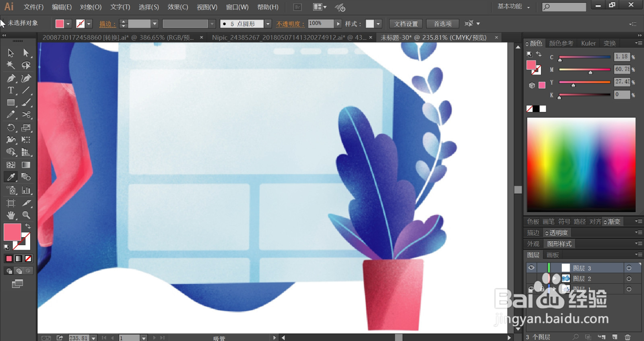Select the Hand tool
This screenshot has height=341, width=644.
(x=11, y=215)
